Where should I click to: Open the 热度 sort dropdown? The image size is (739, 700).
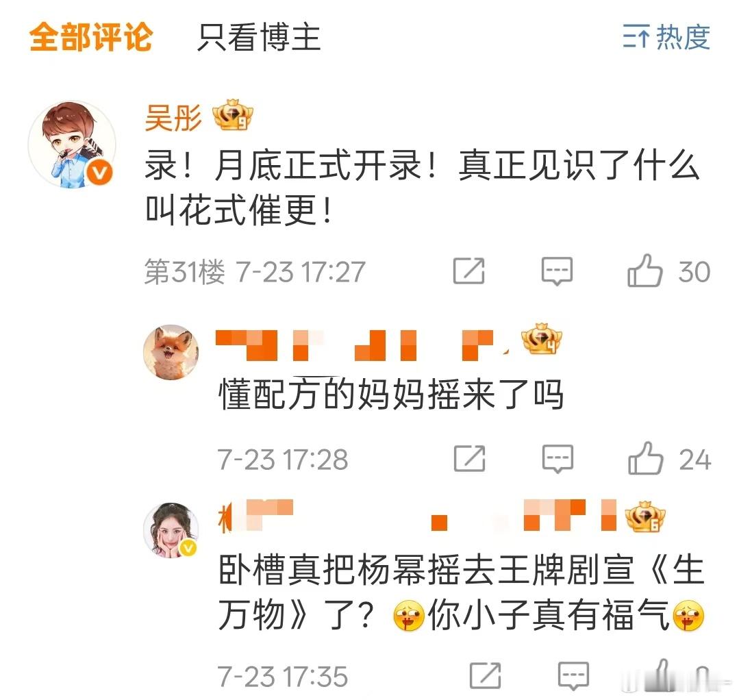point(666,37)
